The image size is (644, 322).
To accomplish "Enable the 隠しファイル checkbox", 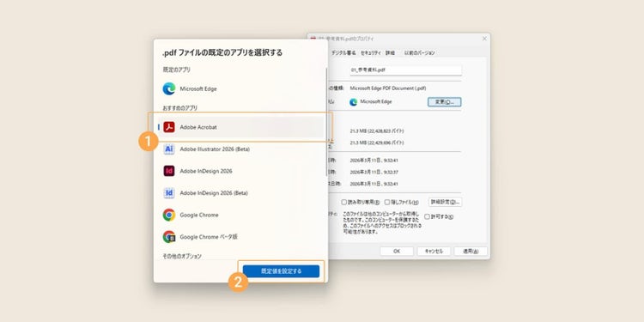I will 387,202.
